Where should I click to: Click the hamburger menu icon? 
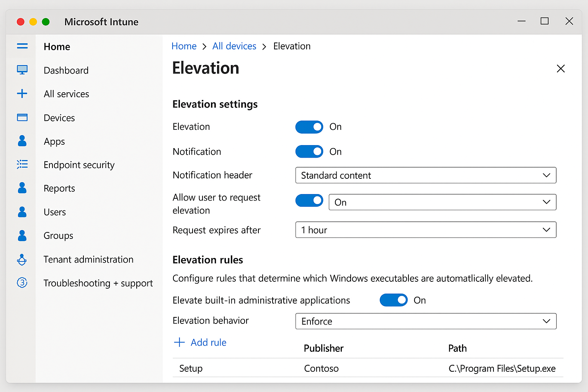(x=22, y=46)
